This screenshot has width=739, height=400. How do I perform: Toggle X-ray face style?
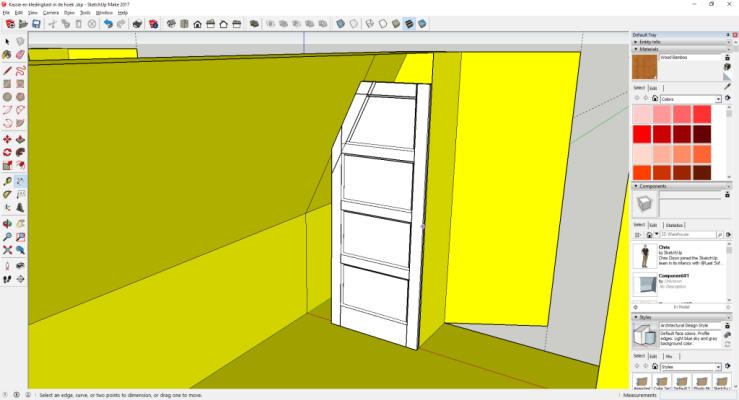341,24
